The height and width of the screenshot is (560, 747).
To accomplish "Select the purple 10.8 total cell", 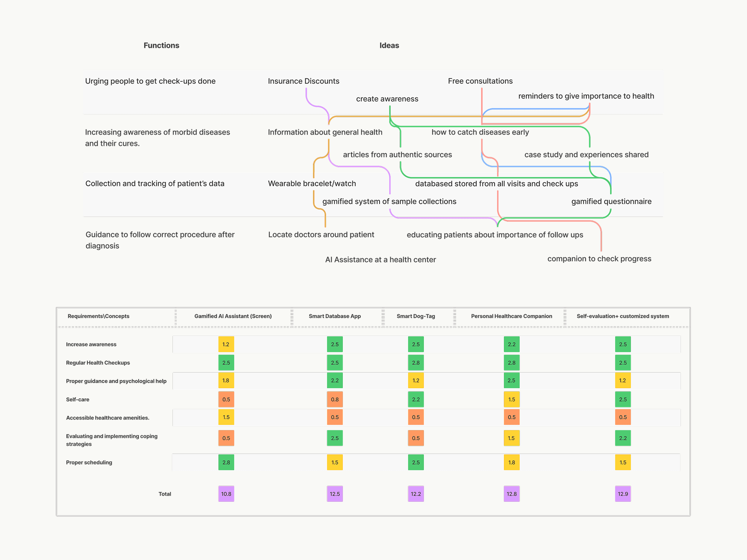I will 226,494.
